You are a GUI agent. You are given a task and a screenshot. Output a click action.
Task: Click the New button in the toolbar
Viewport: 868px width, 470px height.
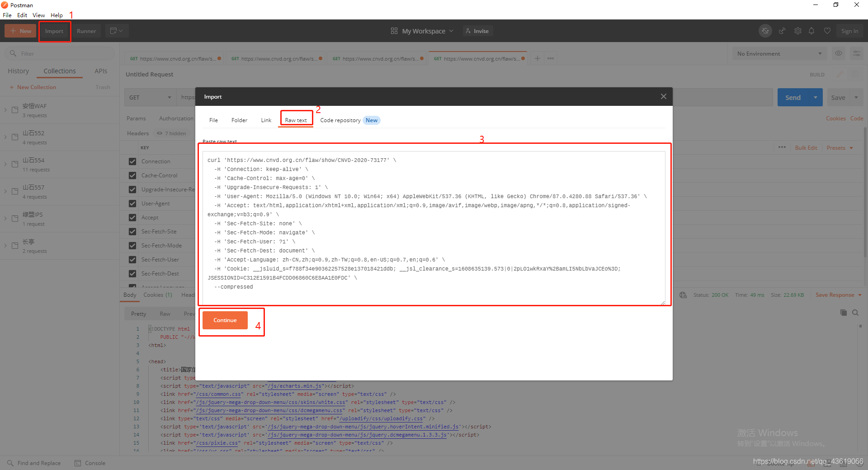coord(20,31)
